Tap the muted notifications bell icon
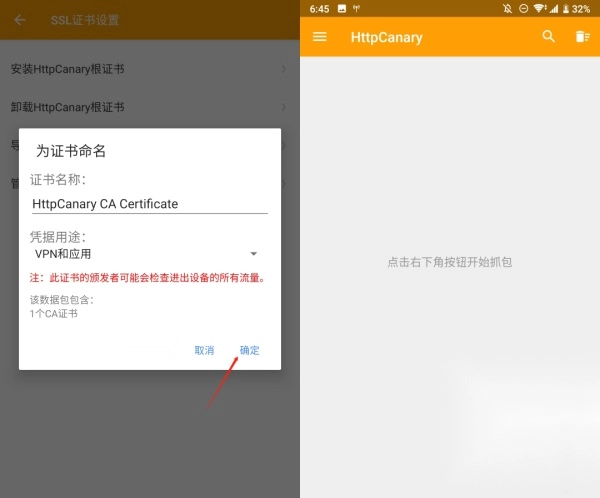 (x=508, y=9)
